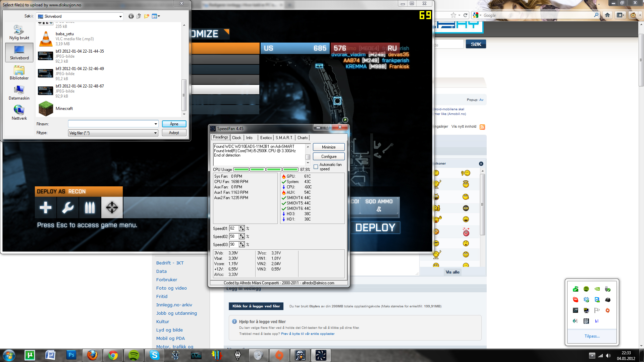Image resolution: width=644 pixels, height=362 pixels.
Task: Click Avbryt to cancel upload dialog
Action: tap(174, 133)
